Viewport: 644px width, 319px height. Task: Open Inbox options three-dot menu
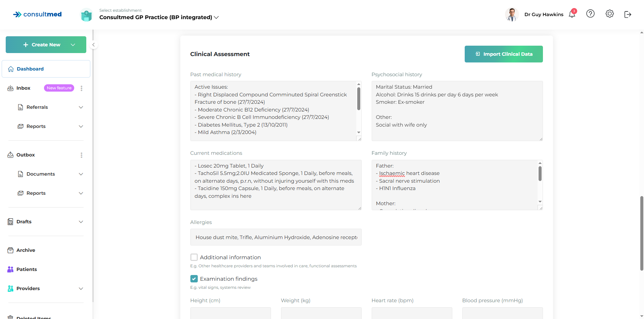81,88
